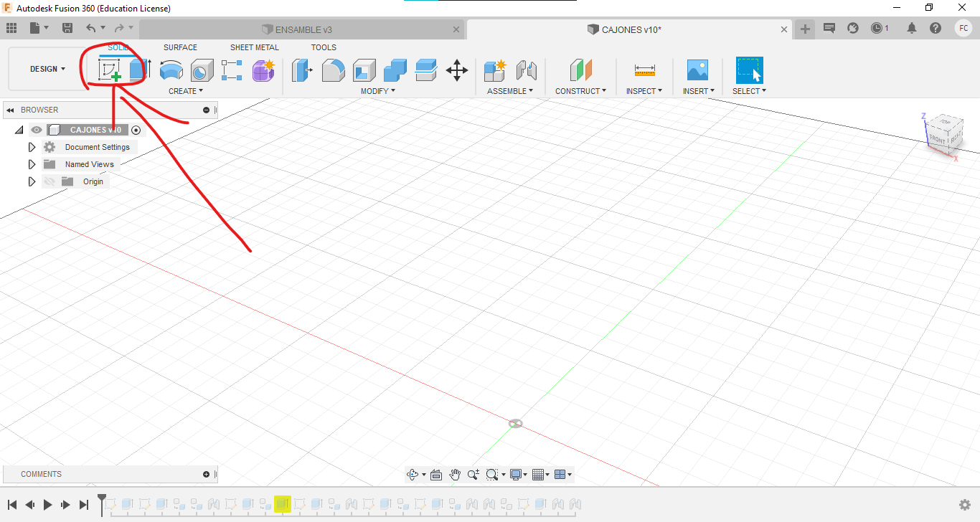Undo the last action
This screenshot has width=980, height=522.
point(91,28)
